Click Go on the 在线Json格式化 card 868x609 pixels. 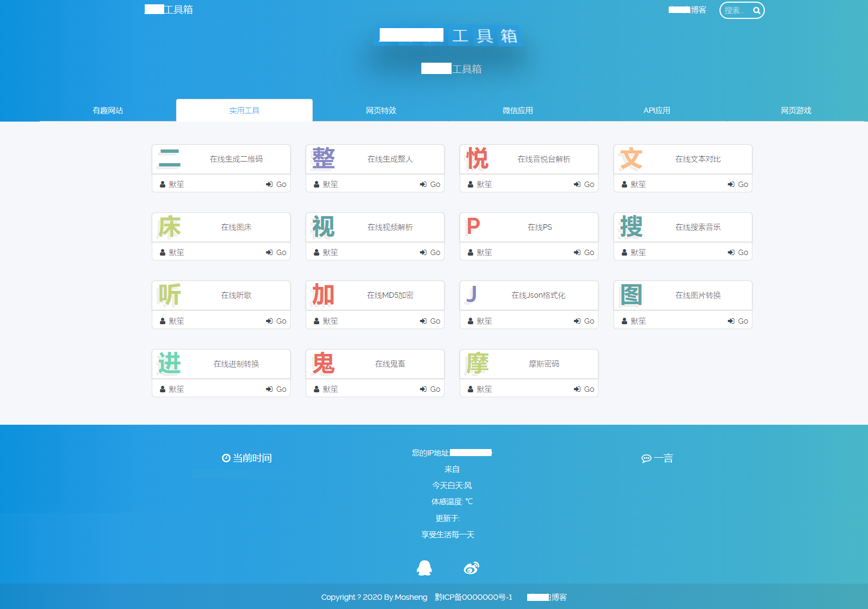584,321
